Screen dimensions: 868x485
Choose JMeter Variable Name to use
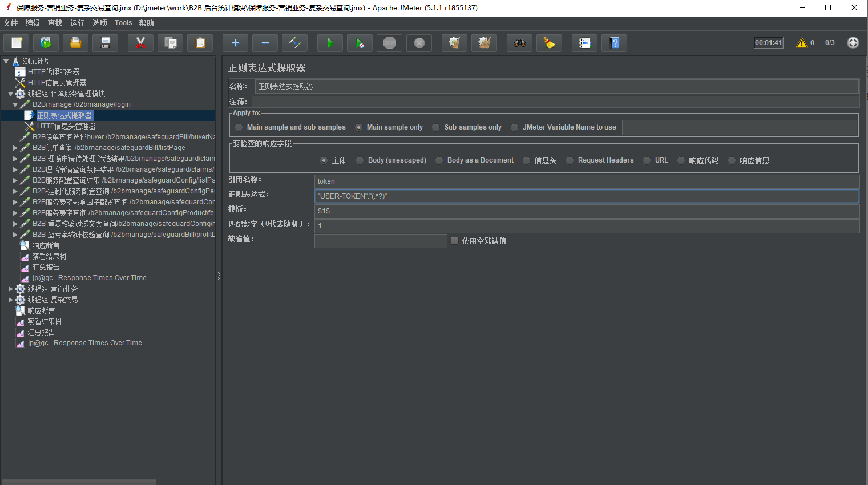point(514,127)
